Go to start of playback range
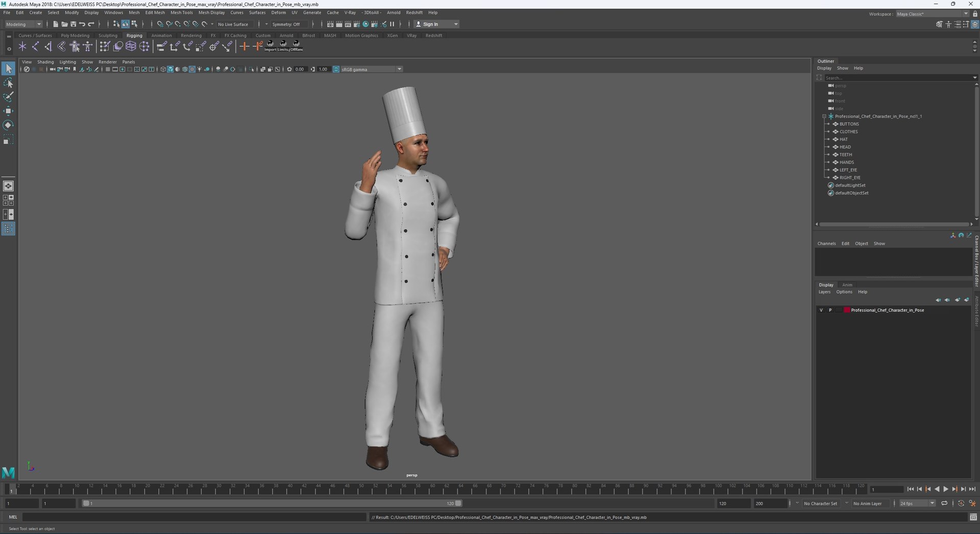Image resolution: width=980 pixels, height=534 pixels. (910, 489)
